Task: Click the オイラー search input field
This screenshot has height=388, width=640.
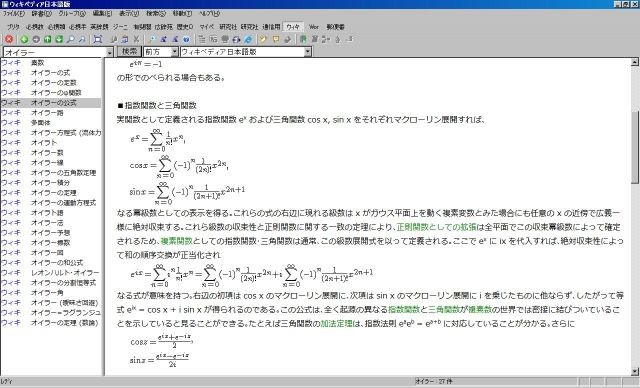Action: [x=55, y=52]
